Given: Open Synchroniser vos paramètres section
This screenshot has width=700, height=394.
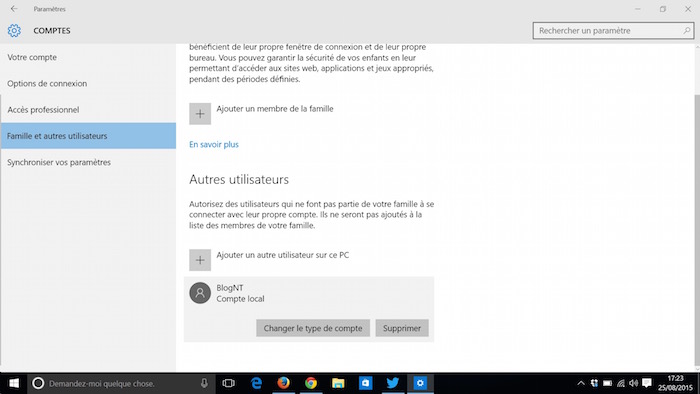Looking at the screenshot, I should (x=88, y=162).
